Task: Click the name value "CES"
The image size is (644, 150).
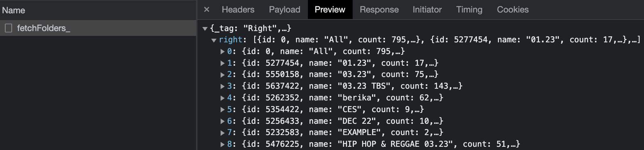Action: click(349, 110)
